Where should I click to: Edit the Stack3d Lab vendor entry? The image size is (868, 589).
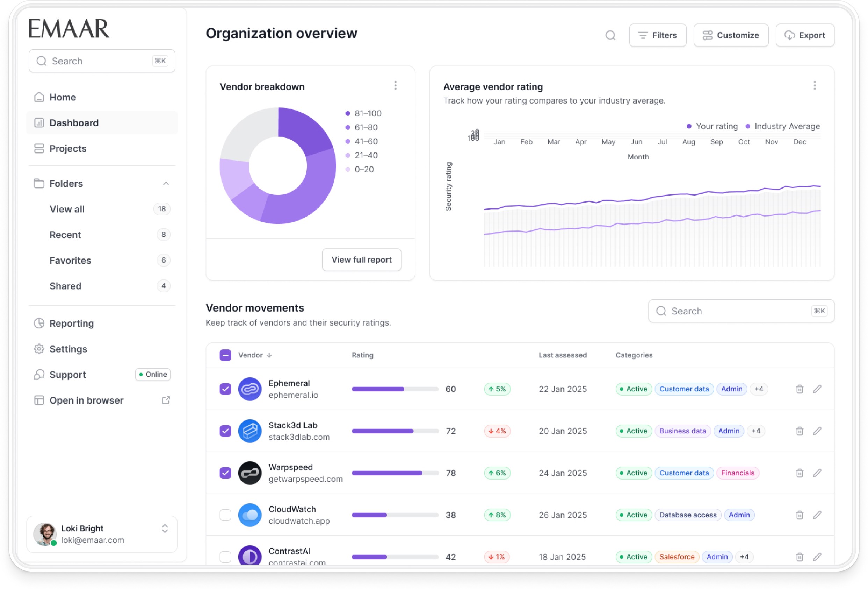click(x=817, y=431)
